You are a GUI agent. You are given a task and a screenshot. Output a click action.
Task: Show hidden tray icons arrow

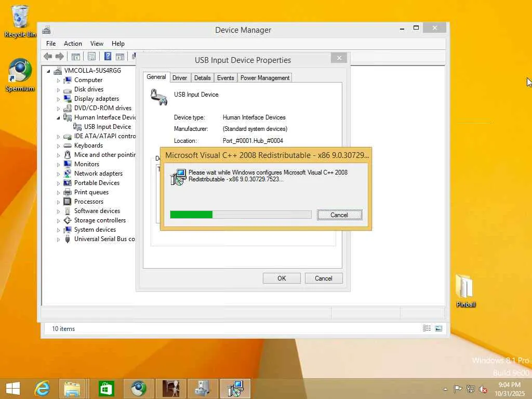445,389
